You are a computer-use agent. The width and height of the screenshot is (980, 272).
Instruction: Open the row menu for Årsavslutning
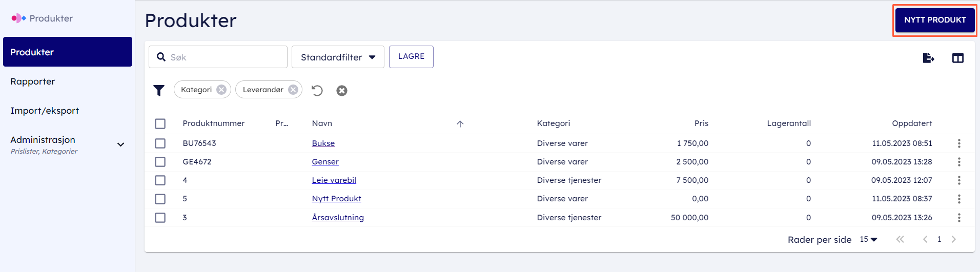tap(959, 218)
